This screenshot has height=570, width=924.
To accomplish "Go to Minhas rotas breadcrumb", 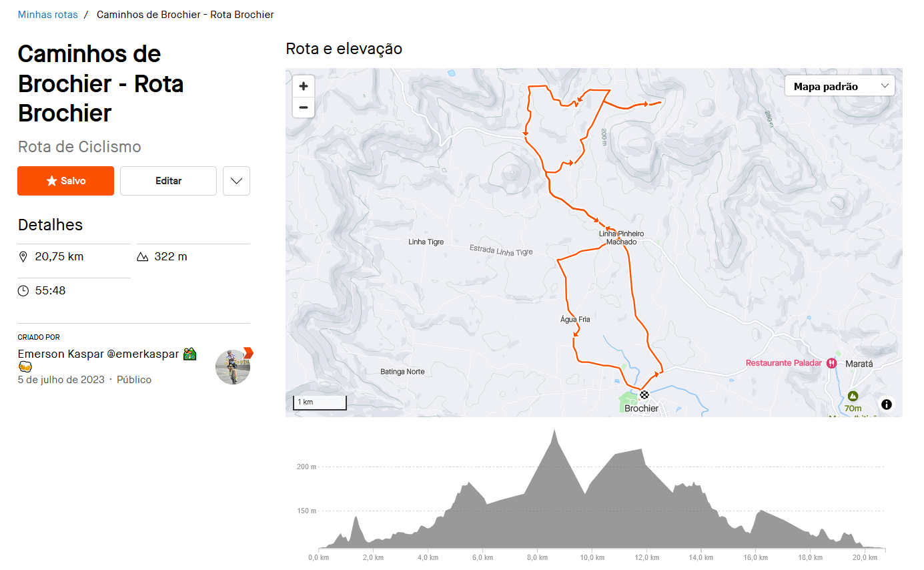I will point(47,15).
